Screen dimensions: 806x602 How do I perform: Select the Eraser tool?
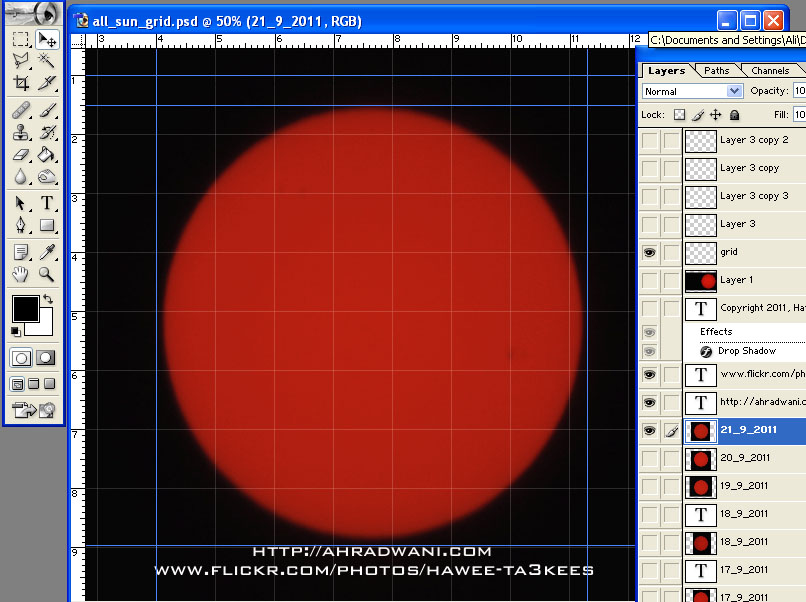[21, 155]
